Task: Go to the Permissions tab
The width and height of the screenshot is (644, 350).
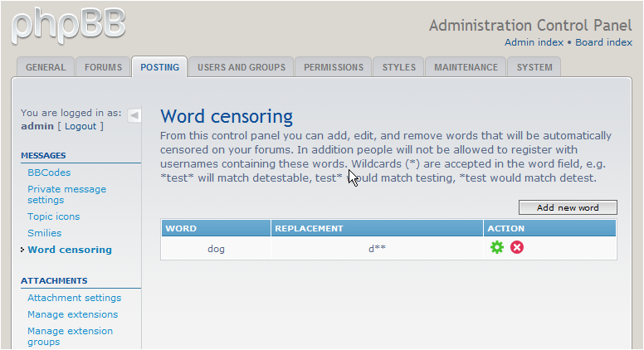Action: 334,67
